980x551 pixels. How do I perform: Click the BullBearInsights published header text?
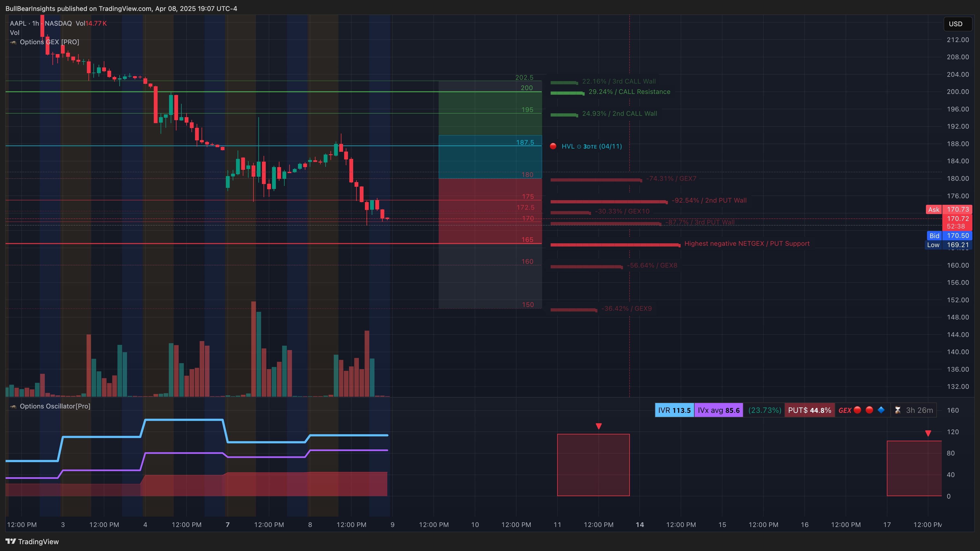pos(121,8)
